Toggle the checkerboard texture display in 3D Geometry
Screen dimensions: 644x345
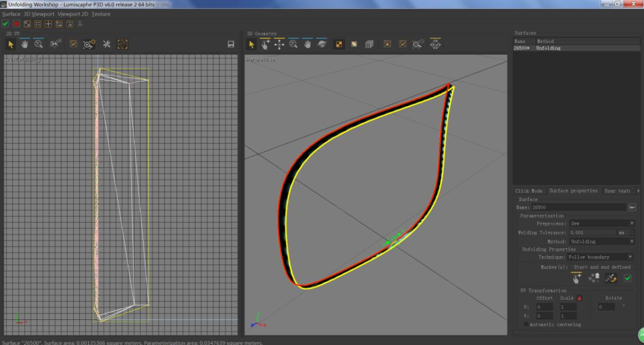click(x=339, y=44)
